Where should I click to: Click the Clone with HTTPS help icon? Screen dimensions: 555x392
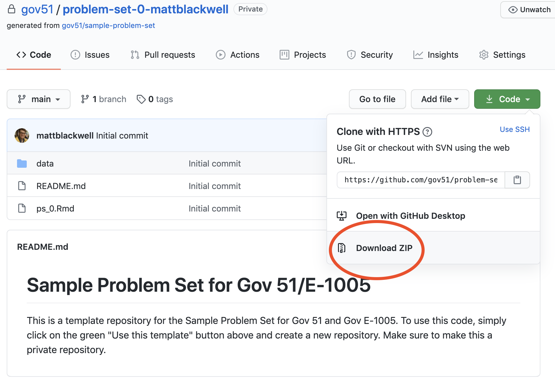[427, 132]
